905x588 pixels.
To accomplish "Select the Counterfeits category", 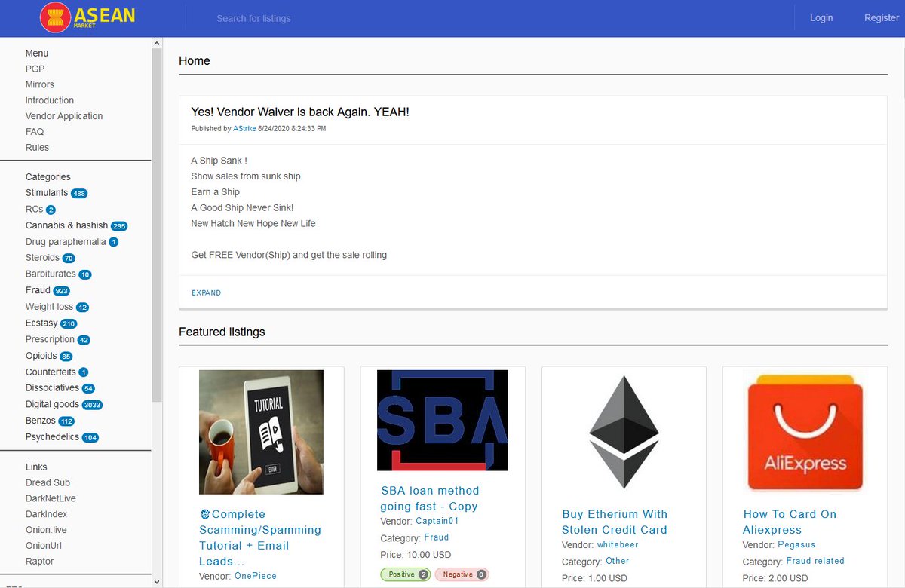I will point(51,372).
